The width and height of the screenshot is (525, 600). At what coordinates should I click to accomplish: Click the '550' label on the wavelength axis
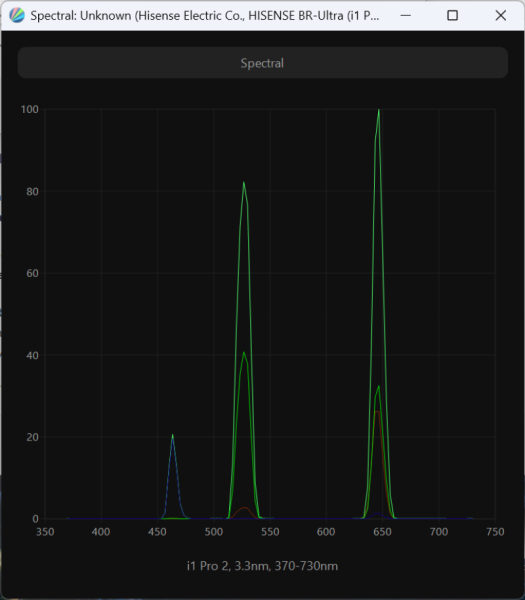[270, 532]
